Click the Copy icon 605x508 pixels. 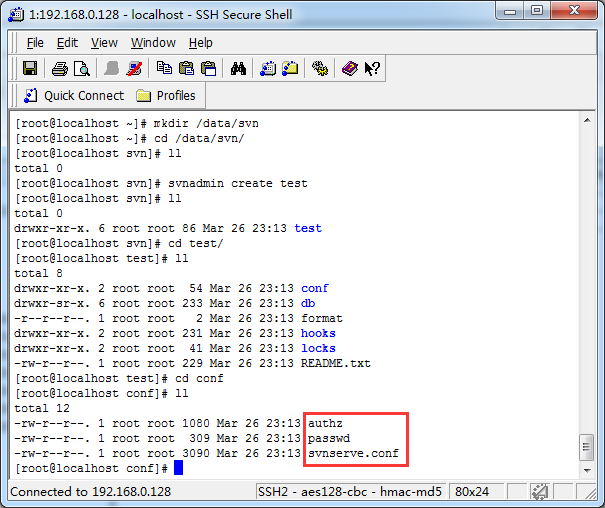[x=164, y=69]
